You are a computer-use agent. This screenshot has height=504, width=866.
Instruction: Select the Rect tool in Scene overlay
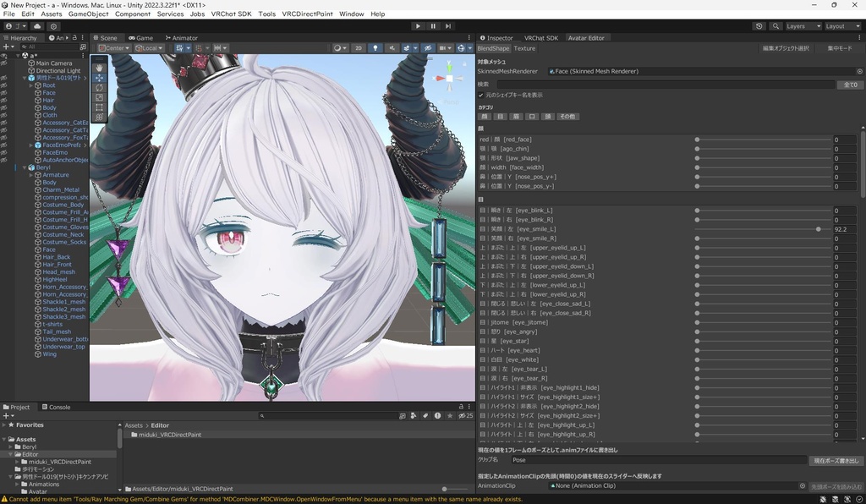(x=100, y=107)
